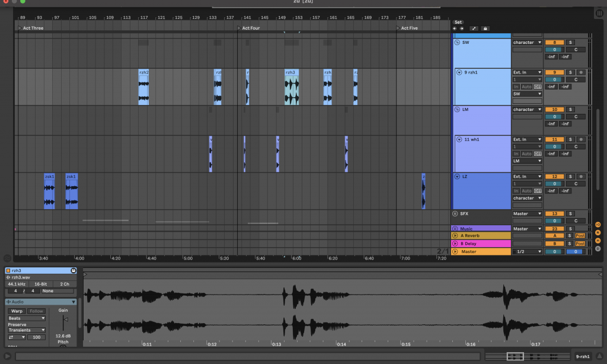The height and width of the screenshot is (364, 607).
Task: Click the clip activator square for rzh3
Action: [x=8, y=271]
